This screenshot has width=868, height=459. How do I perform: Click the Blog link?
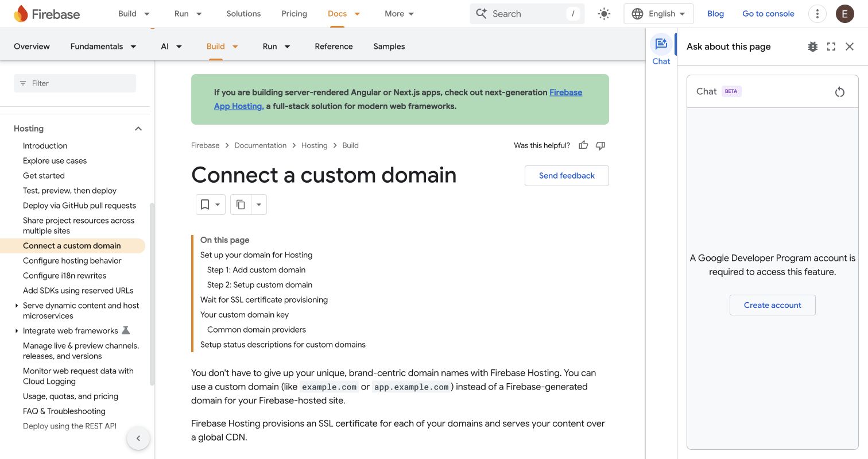715,14
